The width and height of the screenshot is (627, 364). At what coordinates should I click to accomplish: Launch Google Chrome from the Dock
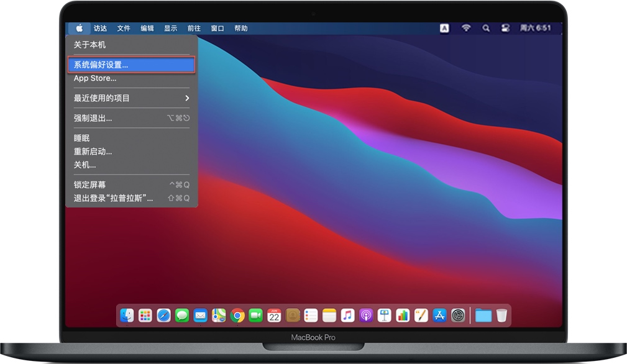click(x=237, y=316)
